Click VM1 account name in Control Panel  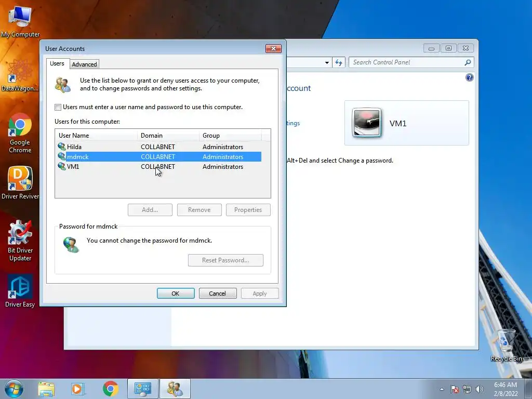point(397,123)
